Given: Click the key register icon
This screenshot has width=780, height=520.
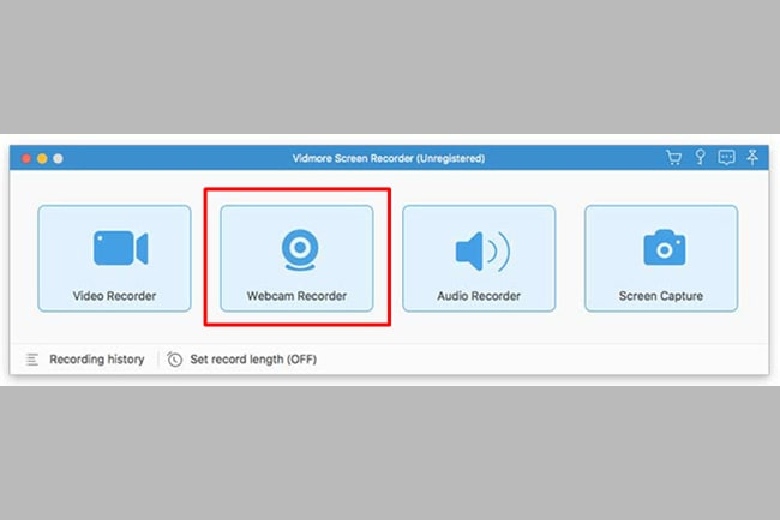Looking at the screenshot, I should (x=700, y=157).
